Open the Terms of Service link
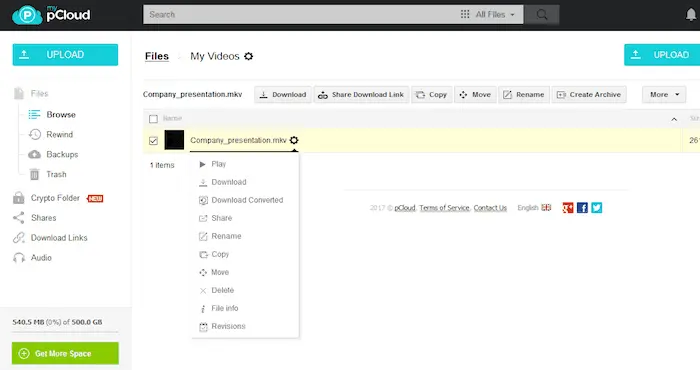The width and height of the screenshot is (700, 370). pos(444,208)
